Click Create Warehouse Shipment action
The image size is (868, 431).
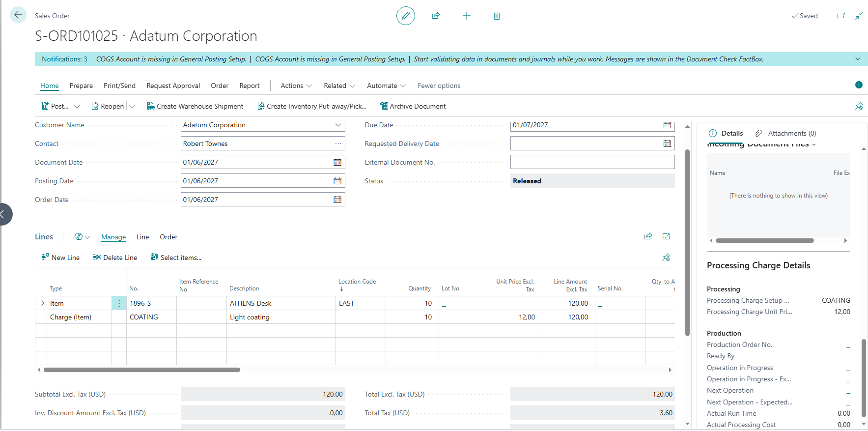click(x=195, y=106)
